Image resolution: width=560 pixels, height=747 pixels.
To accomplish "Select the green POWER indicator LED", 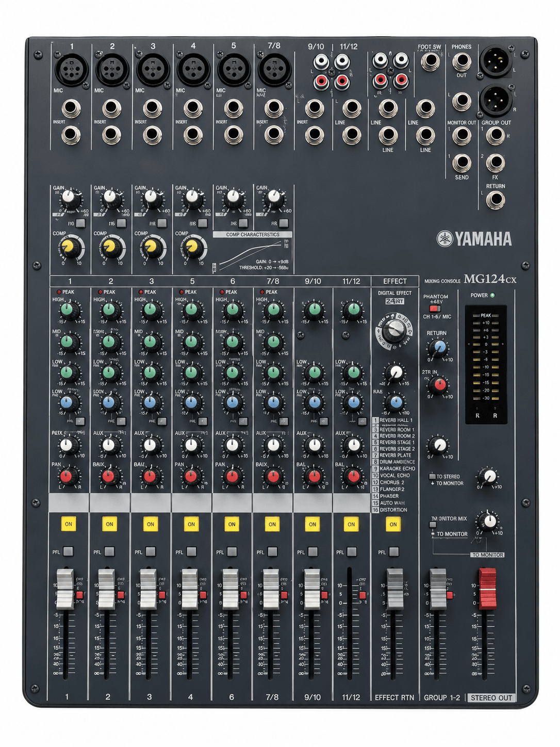I will click(x=492, y=296).
